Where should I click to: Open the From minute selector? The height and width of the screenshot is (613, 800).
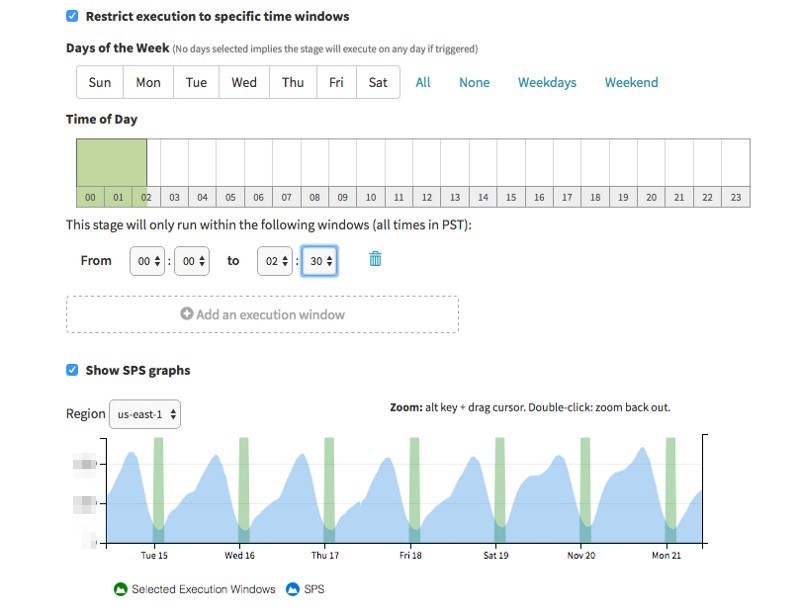click(191, 261)
